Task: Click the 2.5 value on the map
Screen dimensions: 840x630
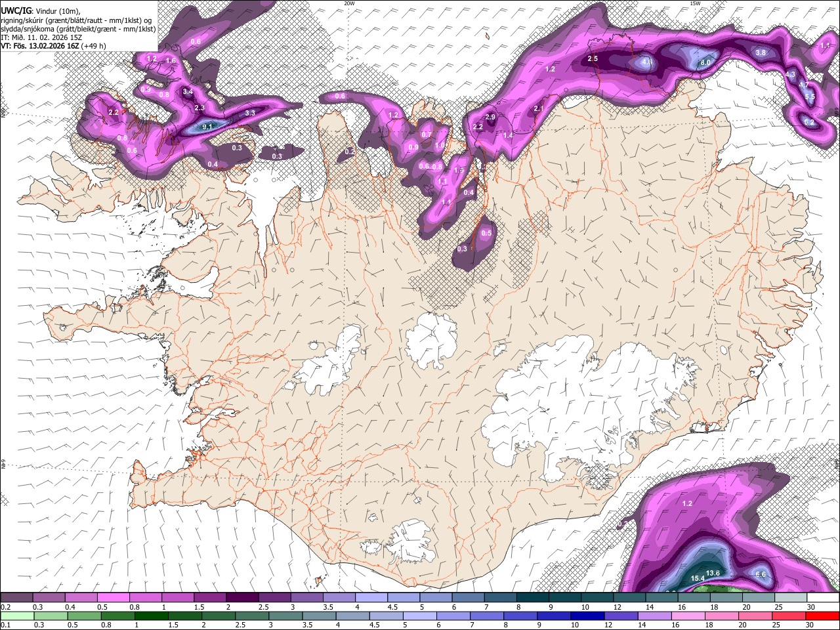Action: coord(593,59)
